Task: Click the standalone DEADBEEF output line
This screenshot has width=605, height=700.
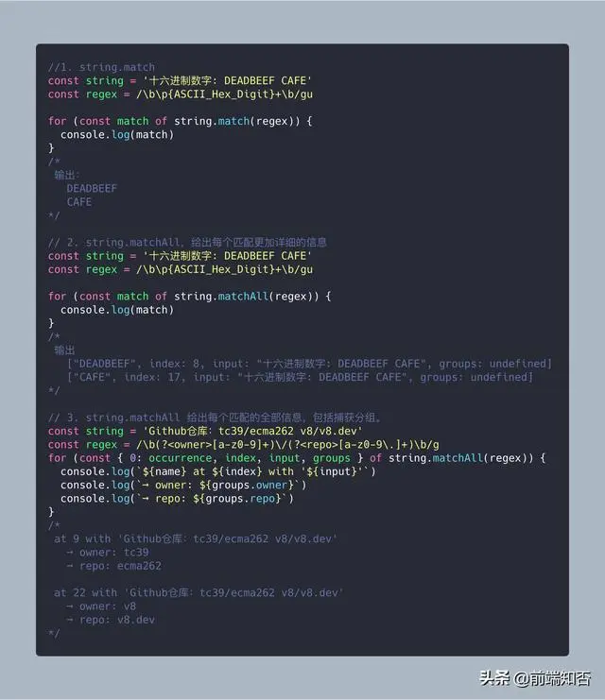Action: click(92, 188)
